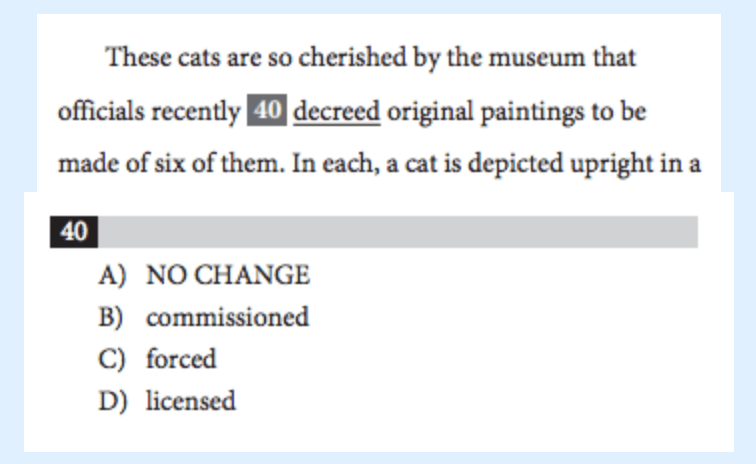Click the word depicted in the passage

(x=515, y=164)
